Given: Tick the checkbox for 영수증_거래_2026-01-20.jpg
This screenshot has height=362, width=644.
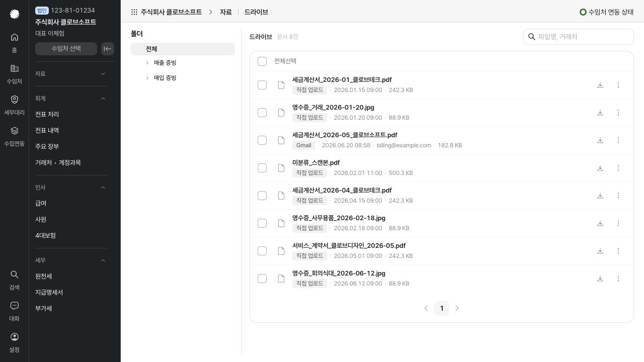Looking at the screenshot, I should [262, 113].
